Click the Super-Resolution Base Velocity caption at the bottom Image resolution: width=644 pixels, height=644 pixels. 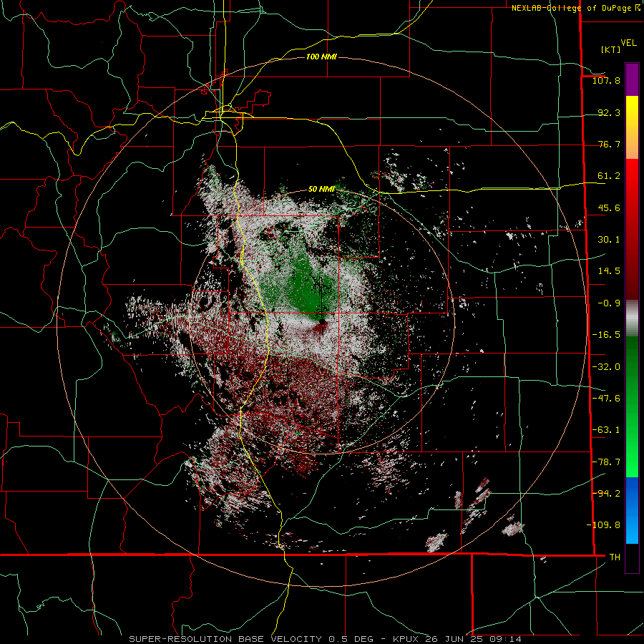[326, 639]
